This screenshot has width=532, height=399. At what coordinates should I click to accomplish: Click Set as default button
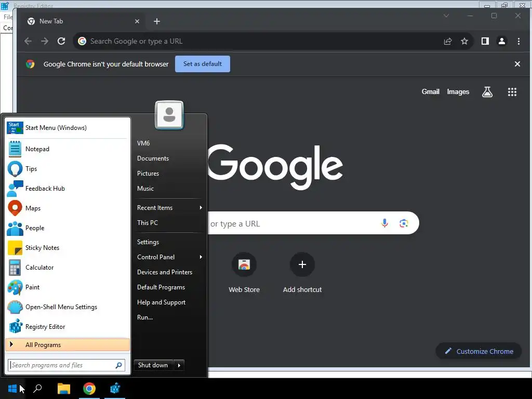(x=203, y=64)
